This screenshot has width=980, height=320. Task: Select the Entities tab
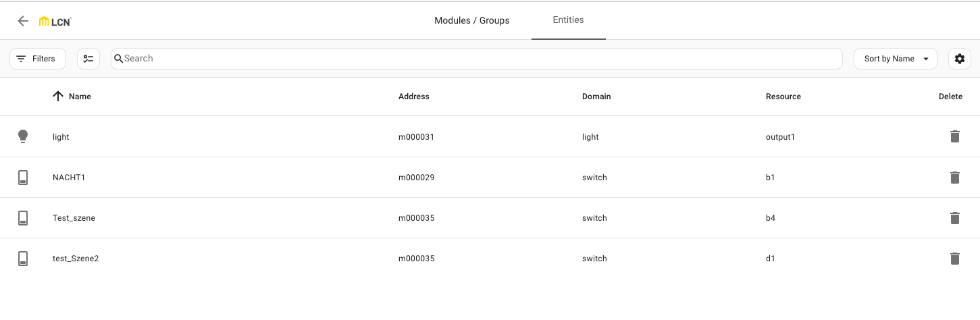[x=568, y=20]
